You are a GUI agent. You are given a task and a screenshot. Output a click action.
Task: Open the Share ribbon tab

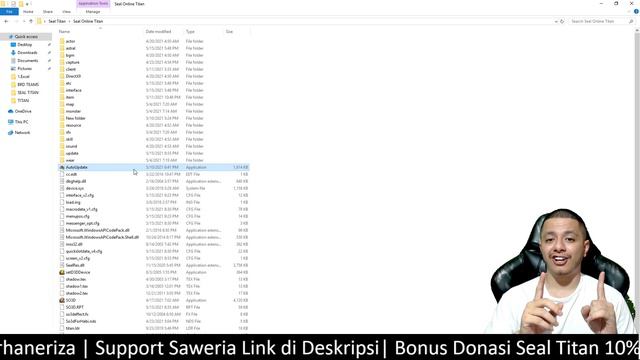click(48, 12)
